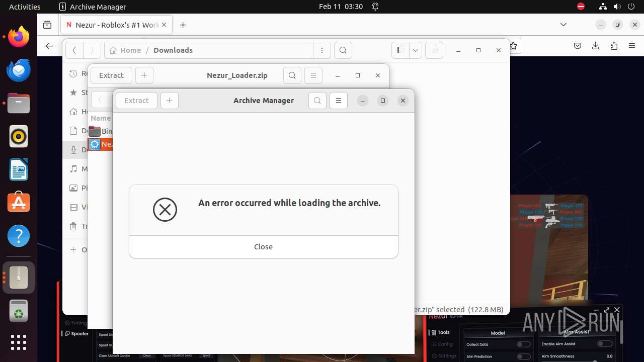Click Show Applications grid in dock

19,342
